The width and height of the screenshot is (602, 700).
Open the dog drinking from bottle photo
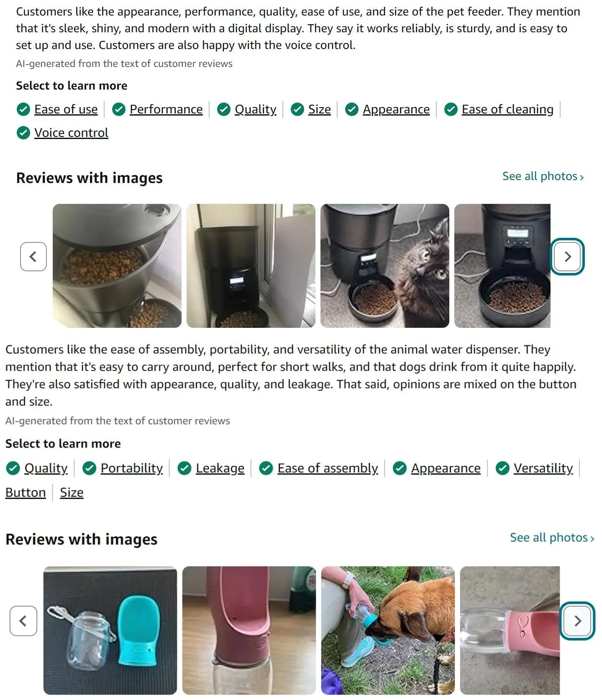click(388, 631)
